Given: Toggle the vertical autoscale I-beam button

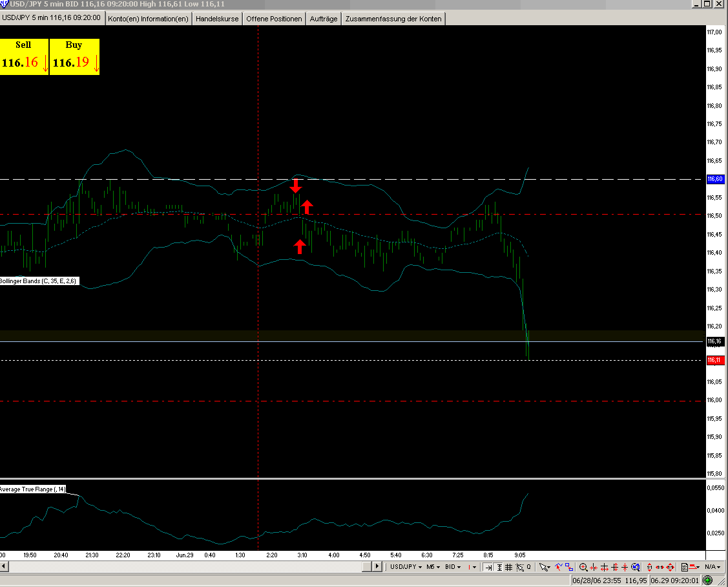Looking at the screenshot, I should [x=498, y=567].
